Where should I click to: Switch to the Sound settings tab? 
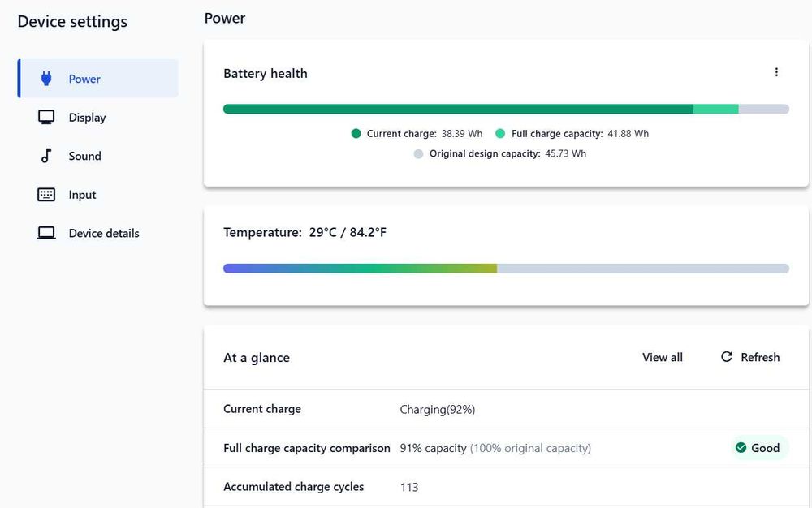coord(84,156)
